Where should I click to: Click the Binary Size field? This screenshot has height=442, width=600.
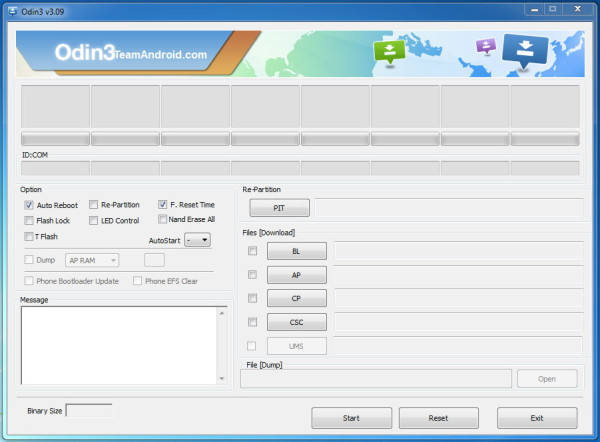pos(89,411)
